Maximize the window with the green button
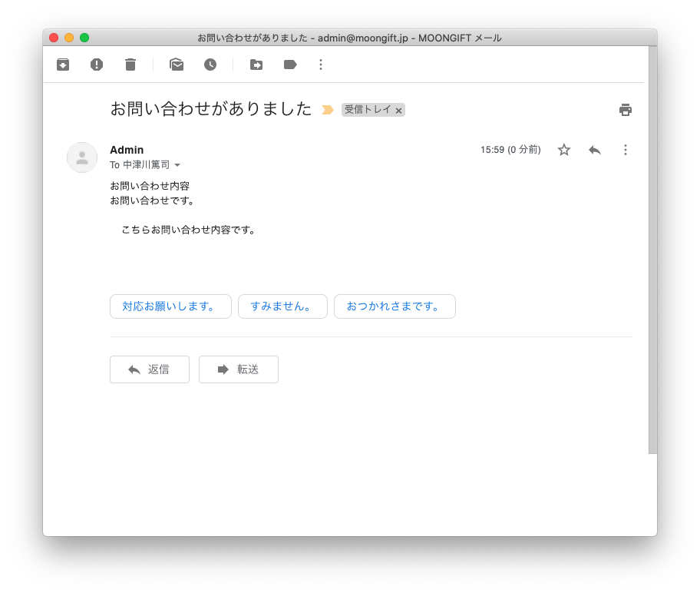This screenshot has height=593, width=700. [84, 38]
